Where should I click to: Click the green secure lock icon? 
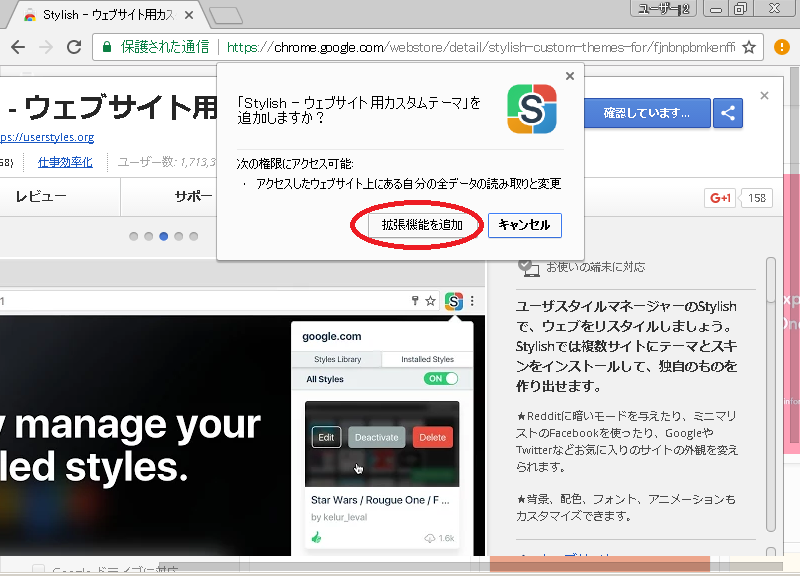[107, 47]
